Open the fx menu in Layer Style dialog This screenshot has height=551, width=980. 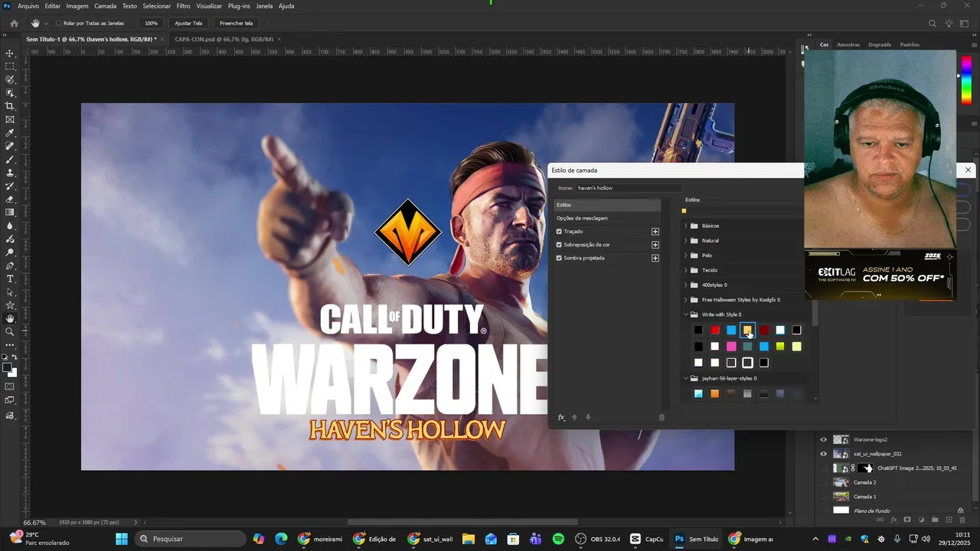point(561,417)
